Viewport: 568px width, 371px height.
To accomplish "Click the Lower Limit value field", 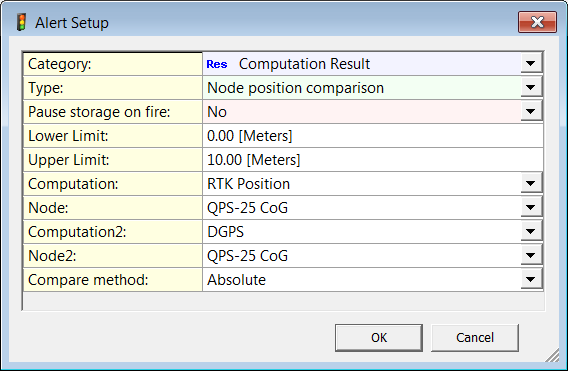I will point(372,136).
